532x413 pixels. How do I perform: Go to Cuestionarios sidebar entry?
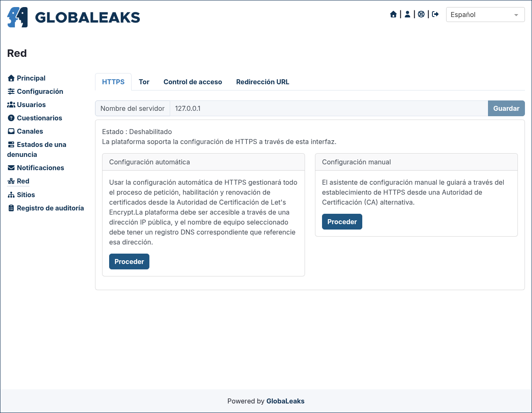(x=35, y=118)
